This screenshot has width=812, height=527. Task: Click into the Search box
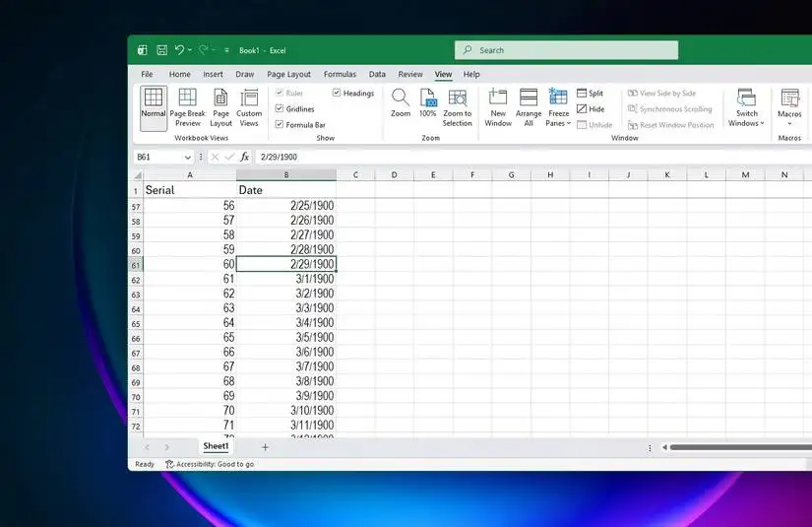[567, 50]
